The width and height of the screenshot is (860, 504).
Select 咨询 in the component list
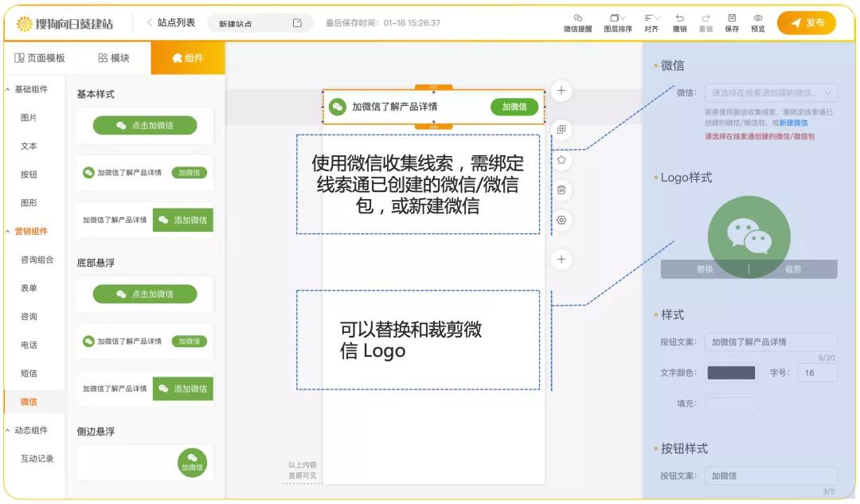click(29, 316)
